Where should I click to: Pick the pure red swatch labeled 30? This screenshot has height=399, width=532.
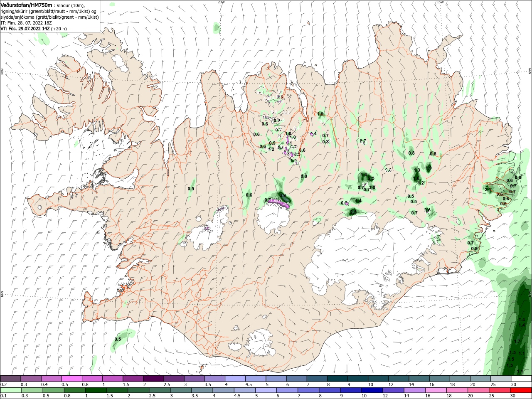click(521, 390)
